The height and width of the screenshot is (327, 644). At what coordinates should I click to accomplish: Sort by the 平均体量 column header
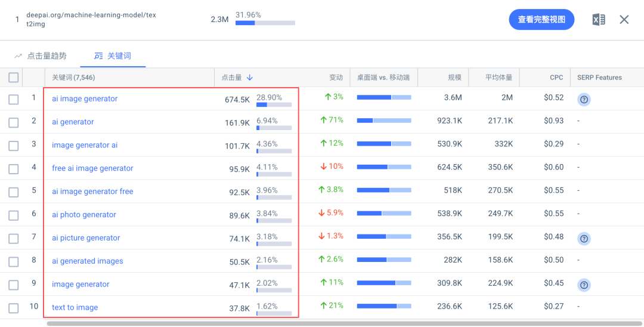tap(499, 77)
